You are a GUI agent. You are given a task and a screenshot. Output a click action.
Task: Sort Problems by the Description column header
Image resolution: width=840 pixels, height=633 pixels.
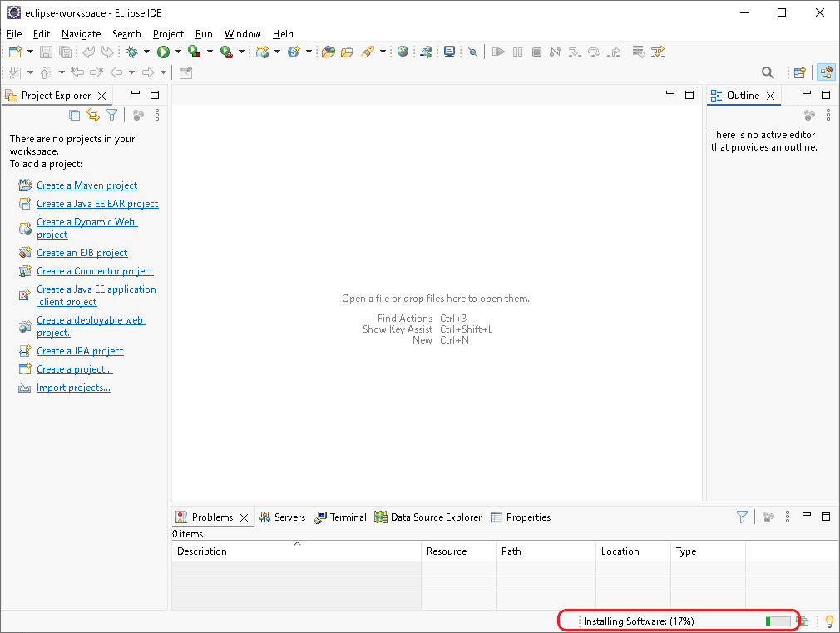(296, 551)
